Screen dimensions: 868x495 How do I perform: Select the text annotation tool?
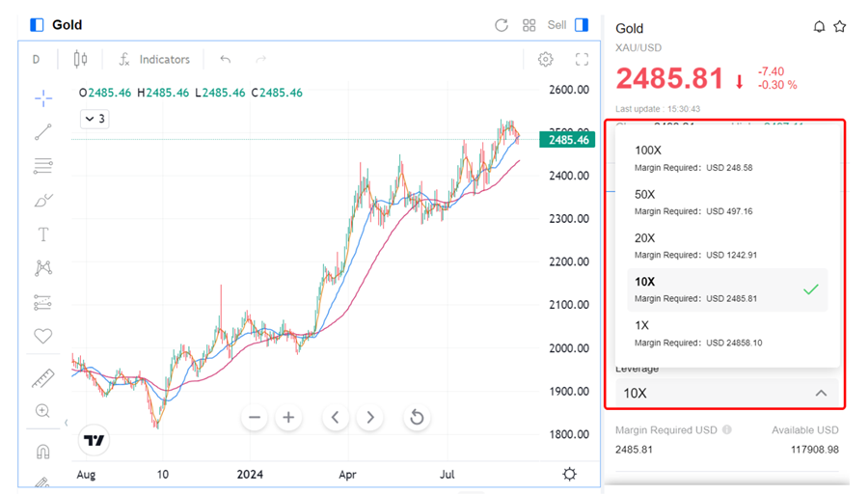pyautogui.click(x=43, y=234)
